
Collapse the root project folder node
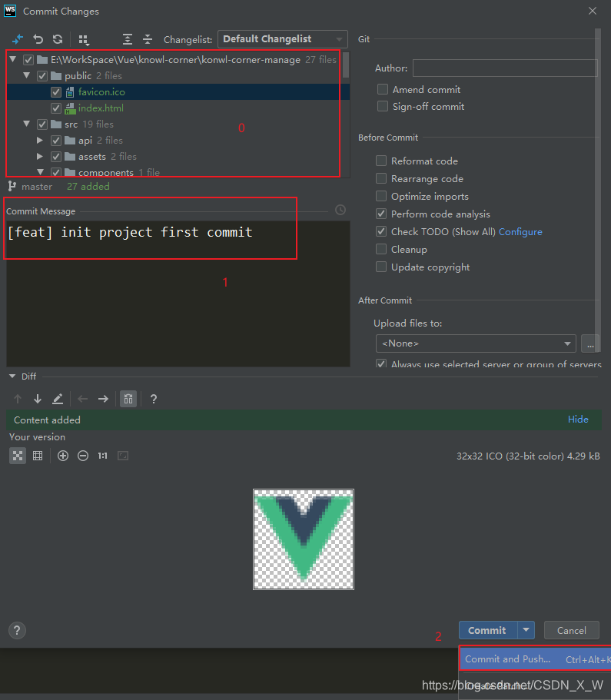(13, 59)
